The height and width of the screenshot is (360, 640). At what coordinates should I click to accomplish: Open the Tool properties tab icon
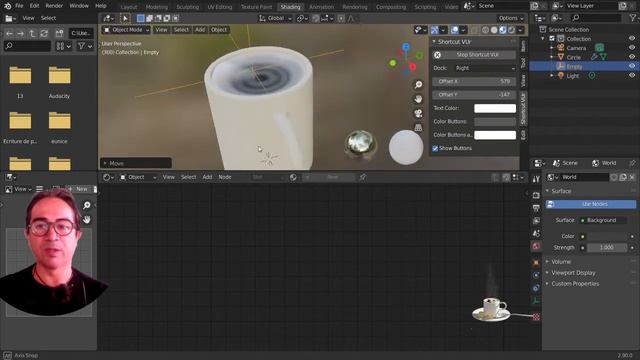coord(536,180)
